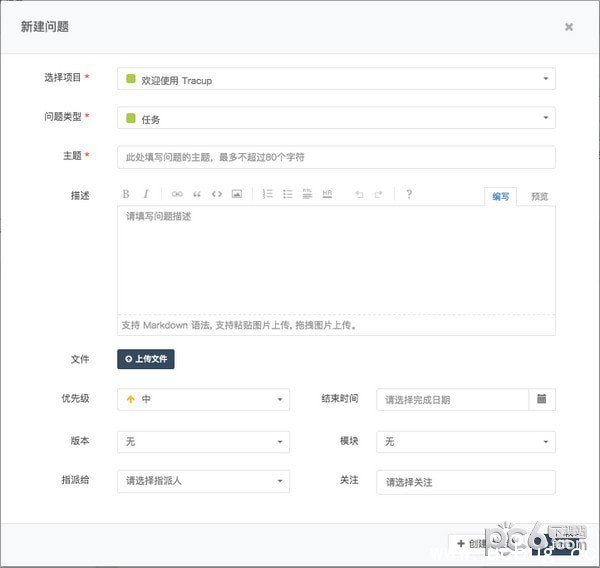
Task: Insert an image using the picture icon
Action: pos(237,194)
